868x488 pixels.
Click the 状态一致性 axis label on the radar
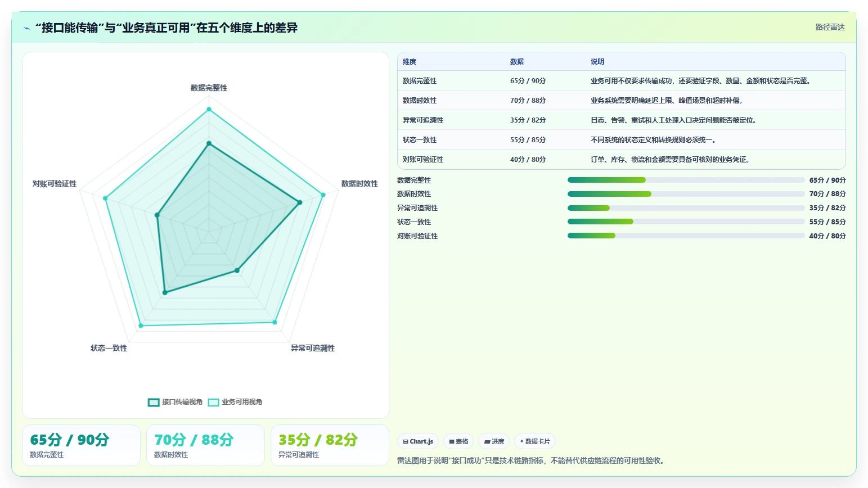(x=109, y=348)
